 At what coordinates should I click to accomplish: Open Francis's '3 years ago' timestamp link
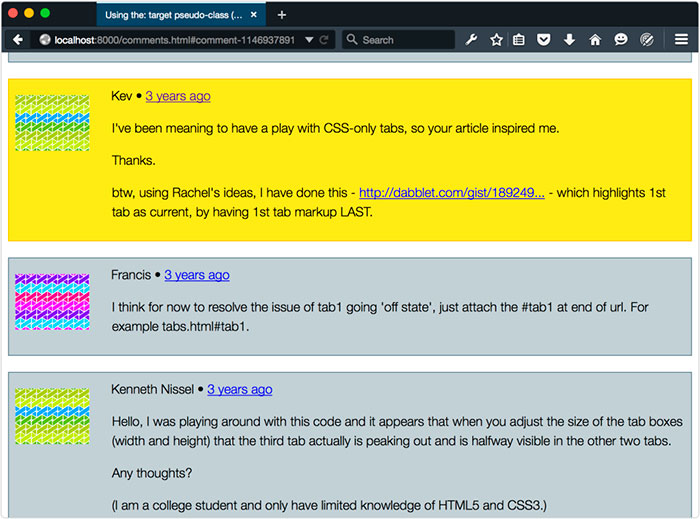[x=197, y=275]
